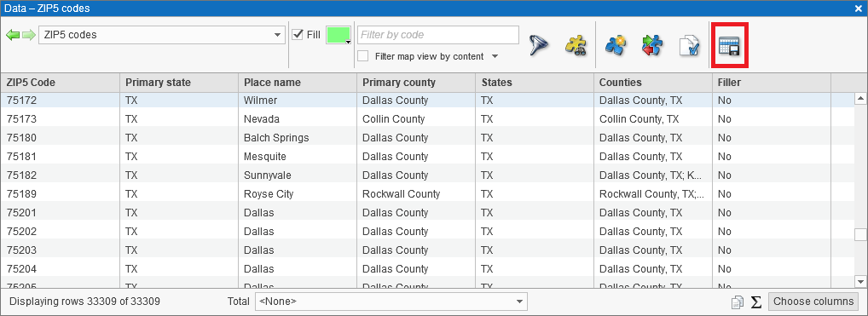Click the sigma sum icon
Image resolution: width=868 pixels, height=316 pixels.
click(x=755, y=302)
